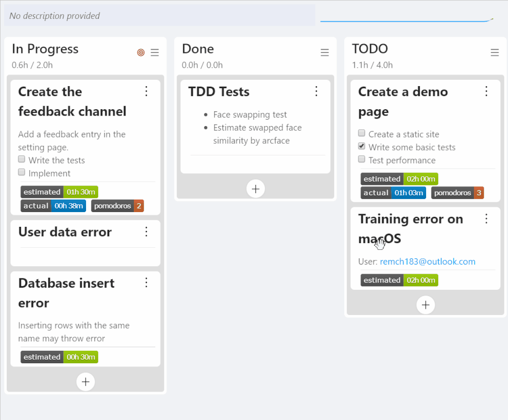
Task: Check the Create a static site checkbox
Action: point(362,133)
